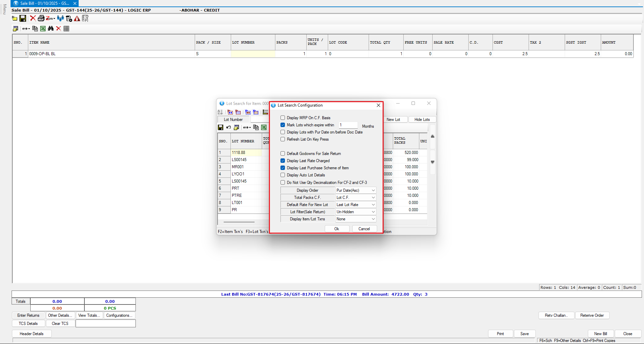This screenshot has height=344, width=644.
Task: Click the grid view icon in main grid toolbar
Action: click(x=66, y=29)
